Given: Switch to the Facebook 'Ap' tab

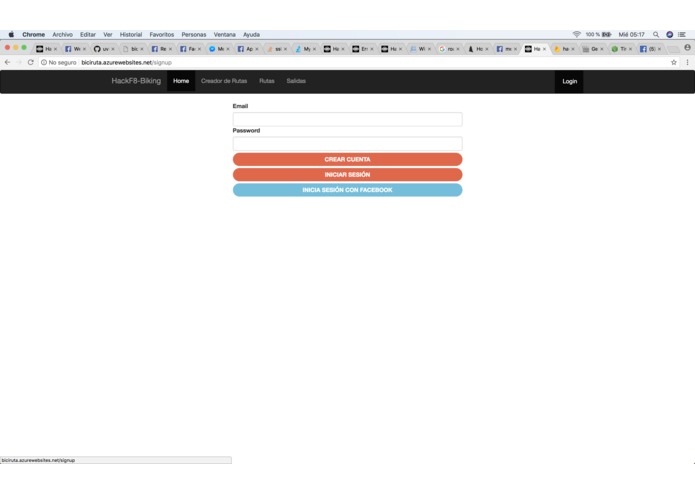Looking at the screenshot, I should (x=246, y=49).
